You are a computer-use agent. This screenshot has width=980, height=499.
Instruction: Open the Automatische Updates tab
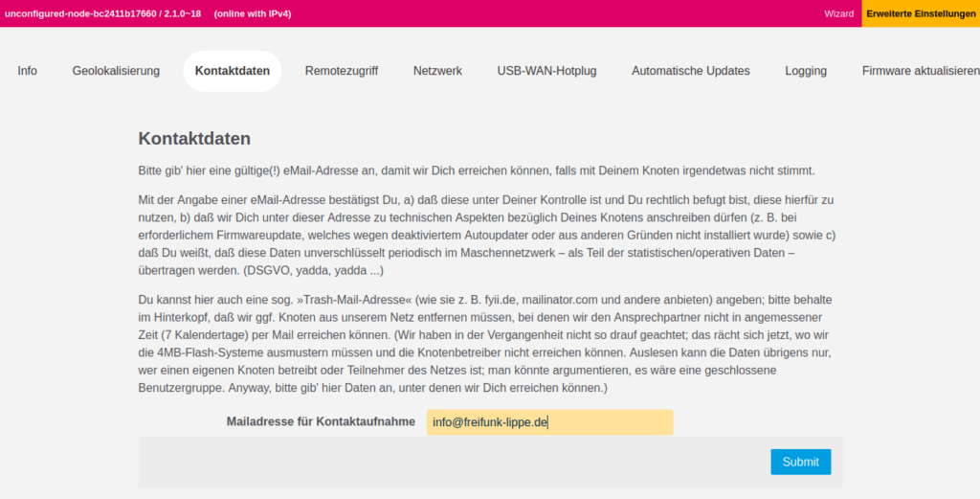pos(691,71)
